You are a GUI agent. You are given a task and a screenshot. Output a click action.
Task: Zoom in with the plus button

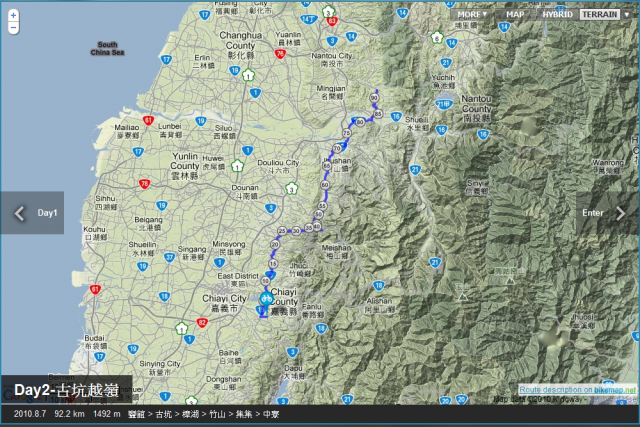13,15
